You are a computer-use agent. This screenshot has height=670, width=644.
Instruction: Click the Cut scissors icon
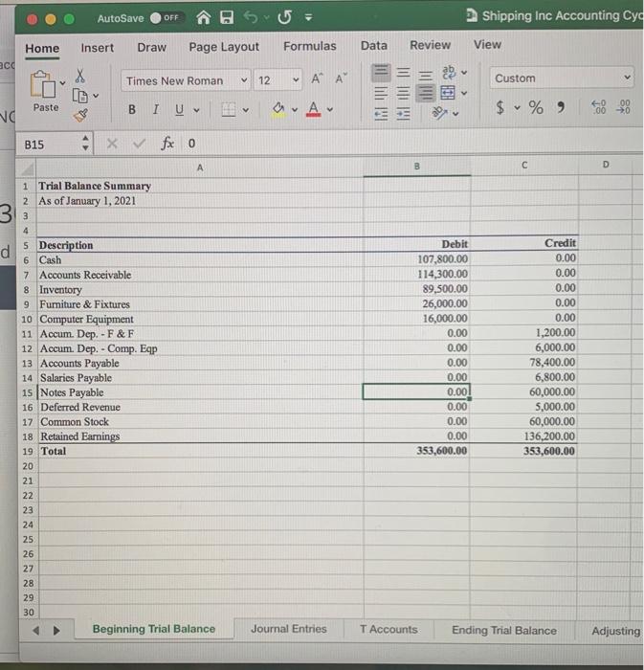(x=79, y=76)
